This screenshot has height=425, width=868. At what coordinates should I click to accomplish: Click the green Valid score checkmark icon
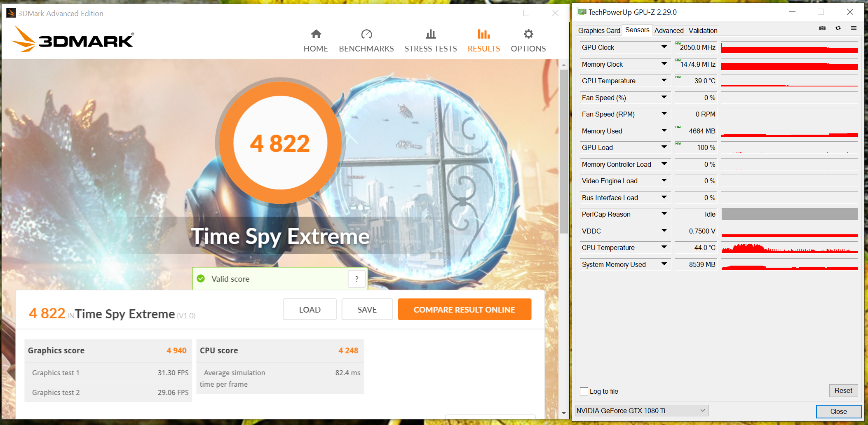201,279
